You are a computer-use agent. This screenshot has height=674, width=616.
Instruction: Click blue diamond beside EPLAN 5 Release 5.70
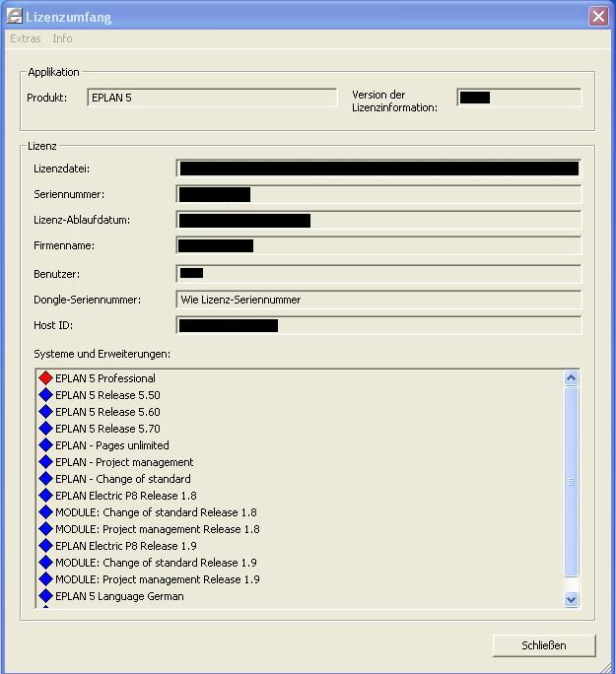(x=45, y=429)
